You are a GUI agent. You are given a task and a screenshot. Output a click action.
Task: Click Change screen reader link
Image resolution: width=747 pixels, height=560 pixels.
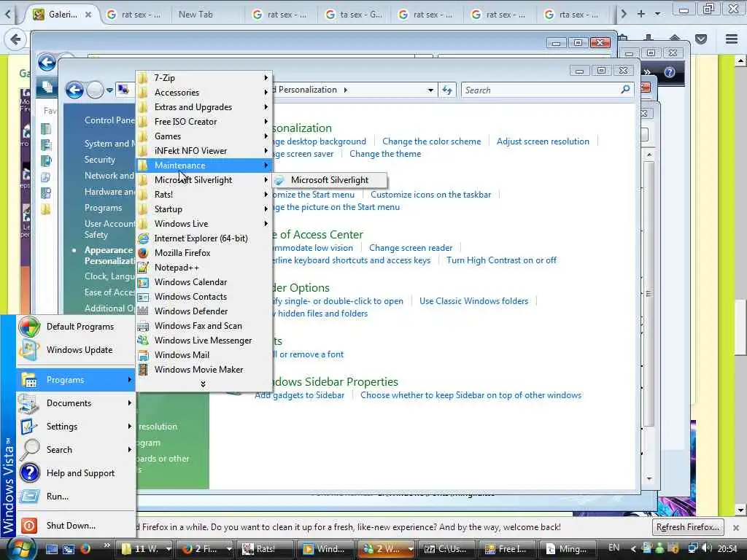pos(411,248)
